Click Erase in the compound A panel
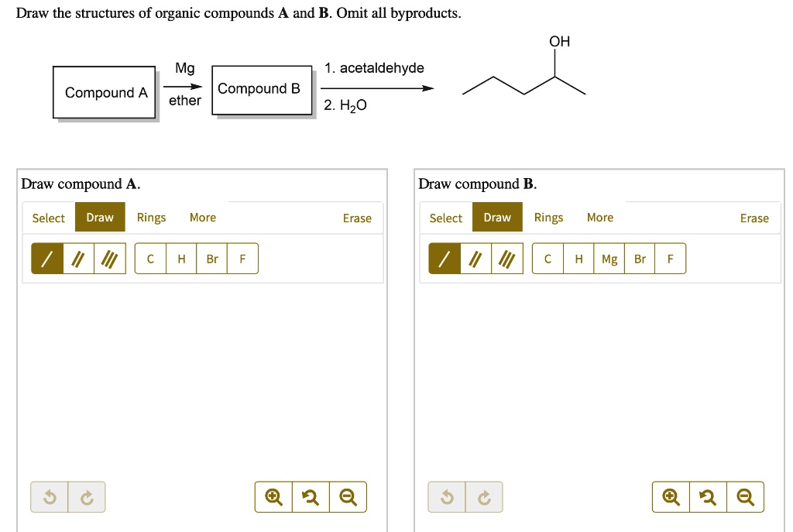 pos(357,218)
